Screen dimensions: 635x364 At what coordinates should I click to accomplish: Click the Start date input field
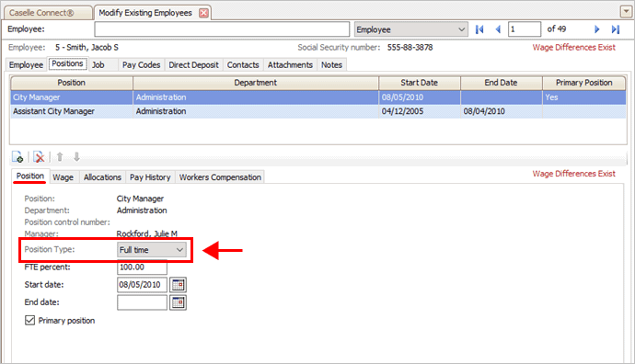pyautogui.click(x=142, y=285)
